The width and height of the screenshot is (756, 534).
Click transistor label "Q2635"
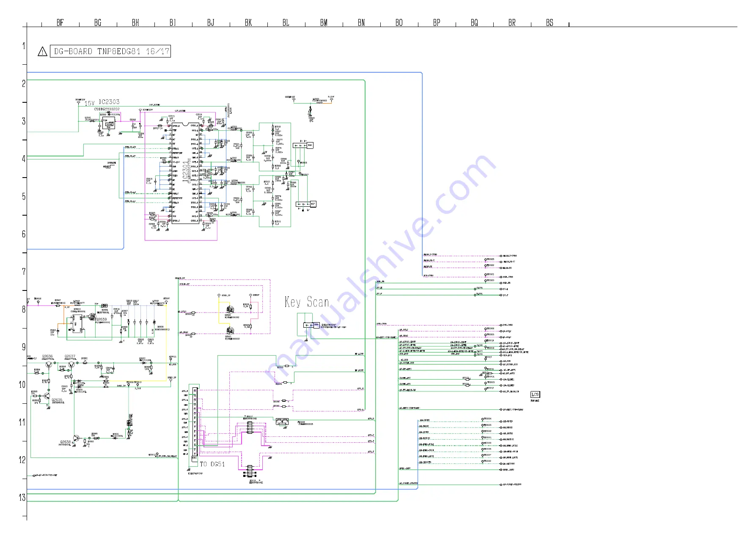57,400
